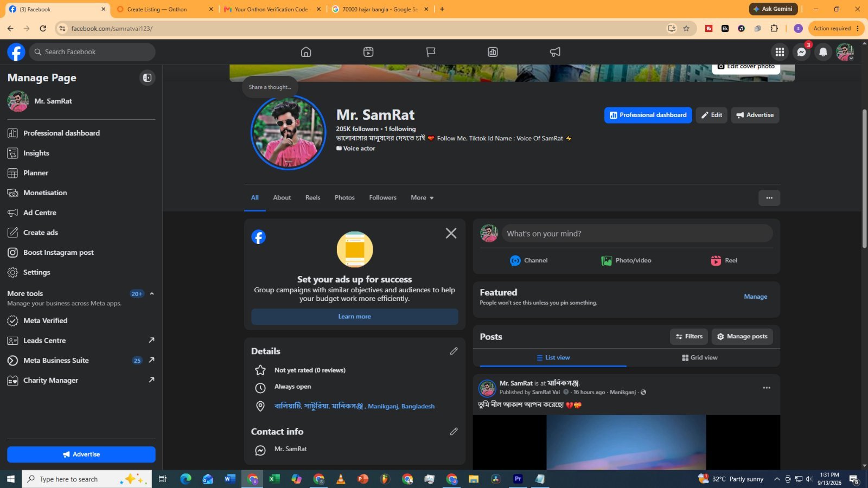Click the Edit profile button
This screenshot has height=488, width=868.
712,115
